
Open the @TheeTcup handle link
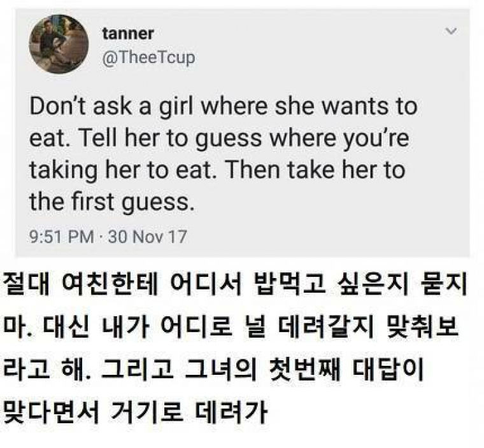coord(148,58)
